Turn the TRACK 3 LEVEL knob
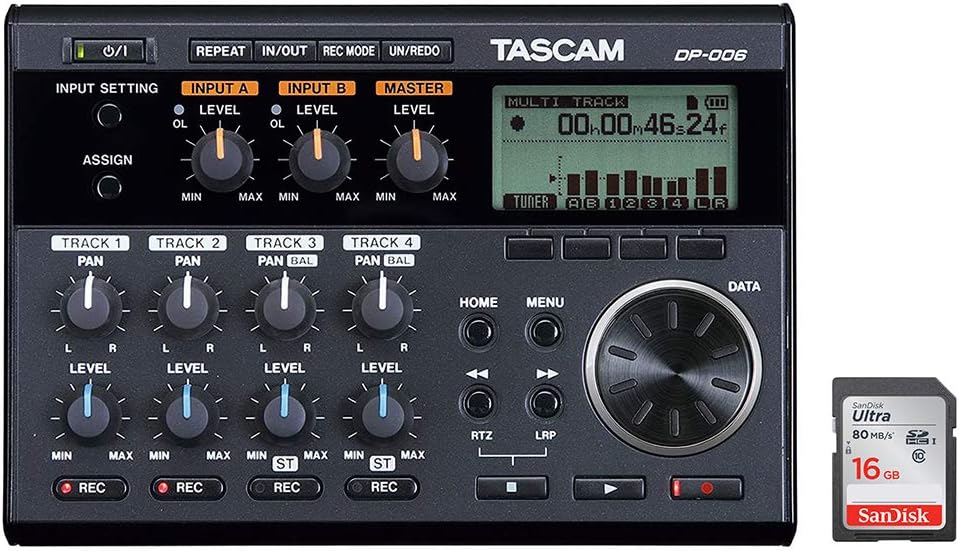959x551 pixels. click(284, 415)
